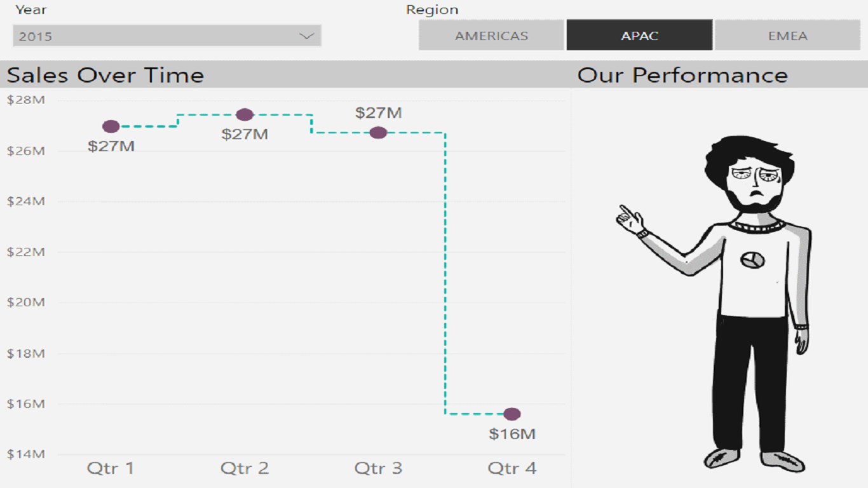Click the Sales Over Time title
The width and height of the screenshot is (868, 488).
(x=105, y=75)
